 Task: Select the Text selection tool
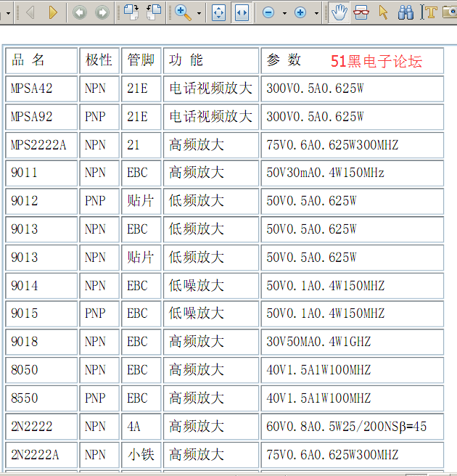click(429, 12)
